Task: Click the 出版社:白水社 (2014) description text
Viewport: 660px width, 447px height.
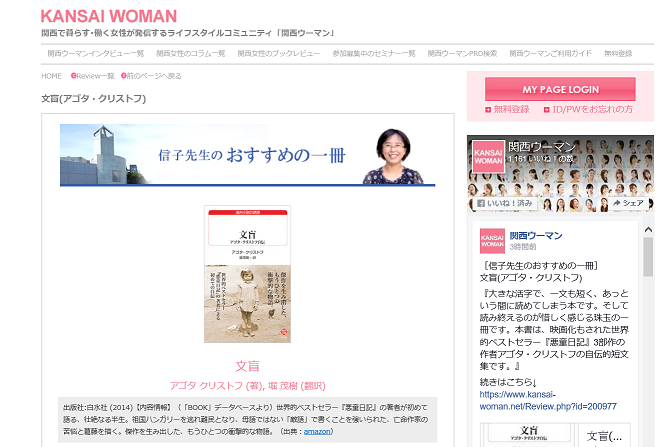Action: [248, 419]
